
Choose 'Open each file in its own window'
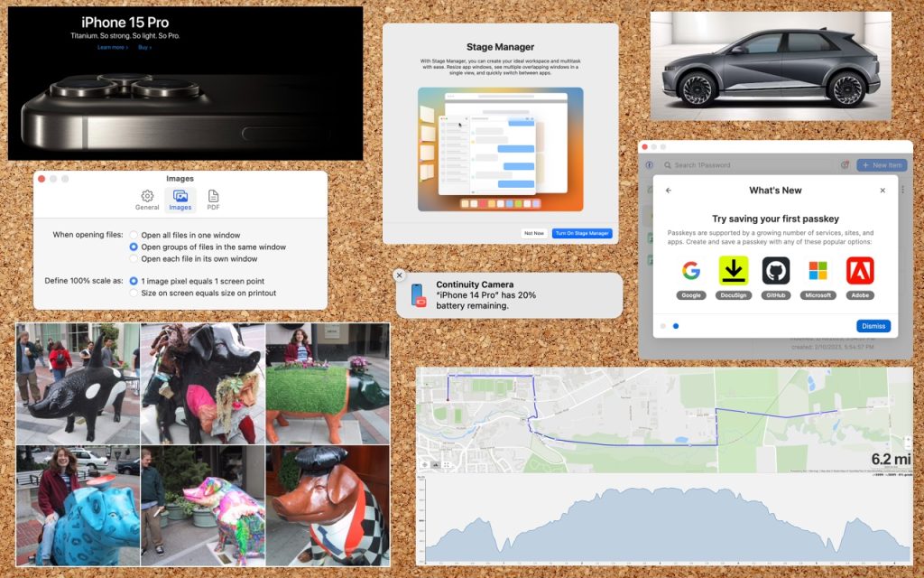[x=134, y=258]
